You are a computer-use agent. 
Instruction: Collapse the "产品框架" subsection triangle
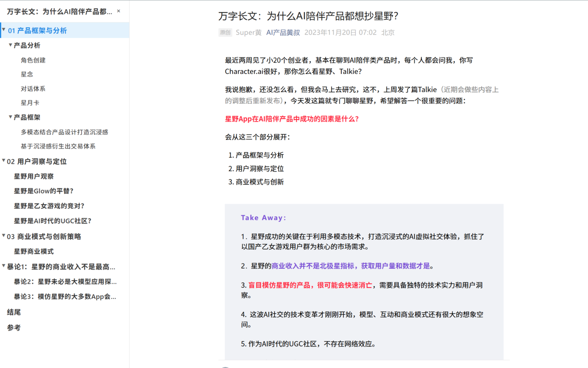point(10,117)
